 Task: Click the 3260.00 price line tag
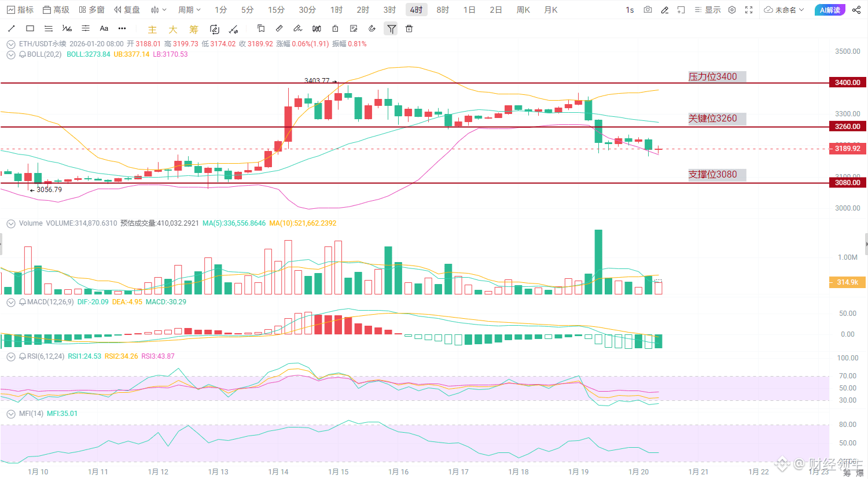(x=847, y=127)
